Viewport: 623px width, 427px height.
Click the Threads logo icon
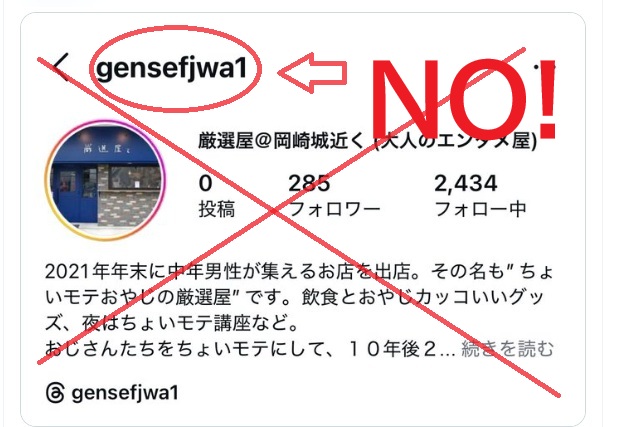[55, 393]
